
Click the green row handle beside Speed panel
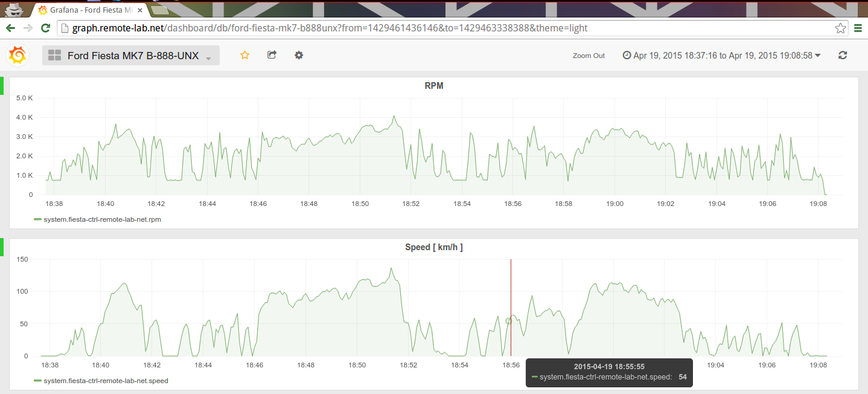[2, 247]
